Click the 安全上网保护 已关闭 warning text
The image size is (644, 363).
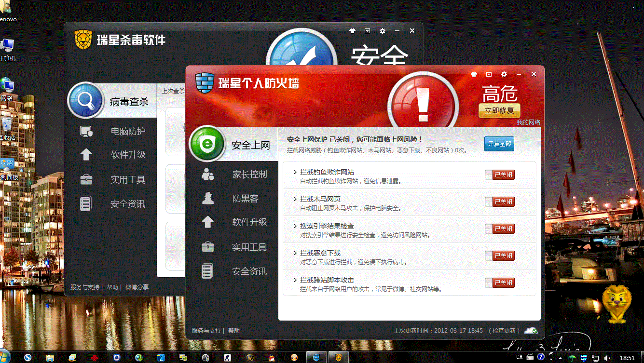(355, 139)
